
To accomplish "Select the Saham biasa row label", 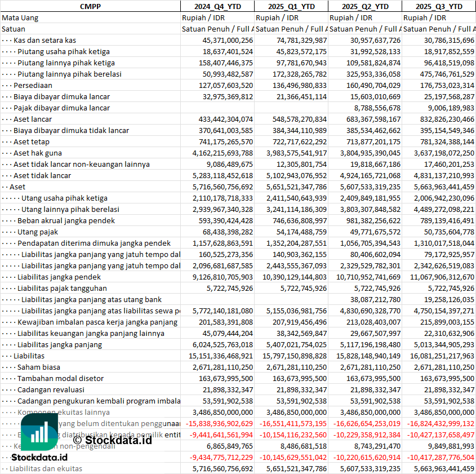I will (x=39, y=367).
